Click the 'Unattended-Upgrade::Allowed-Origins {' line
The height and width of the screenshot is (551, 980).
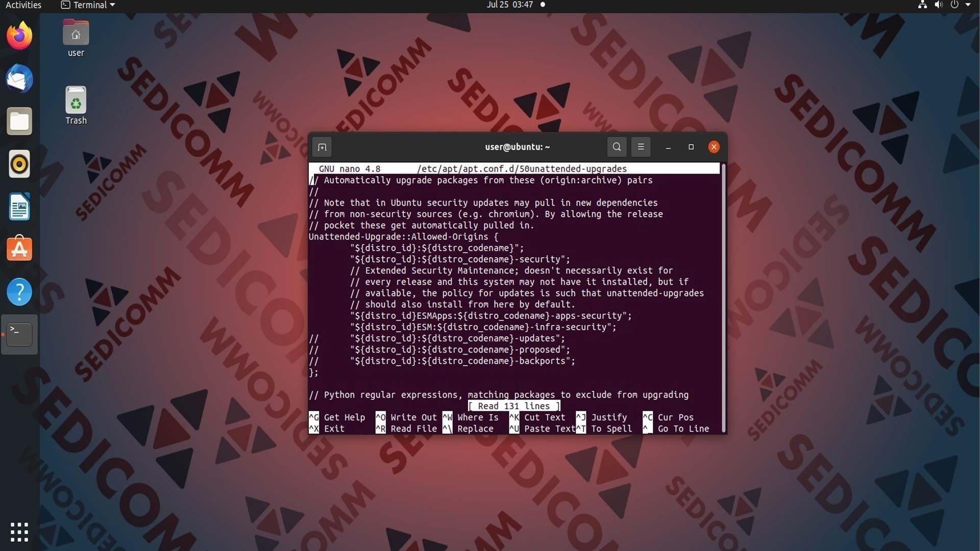(x=403, y=237)
